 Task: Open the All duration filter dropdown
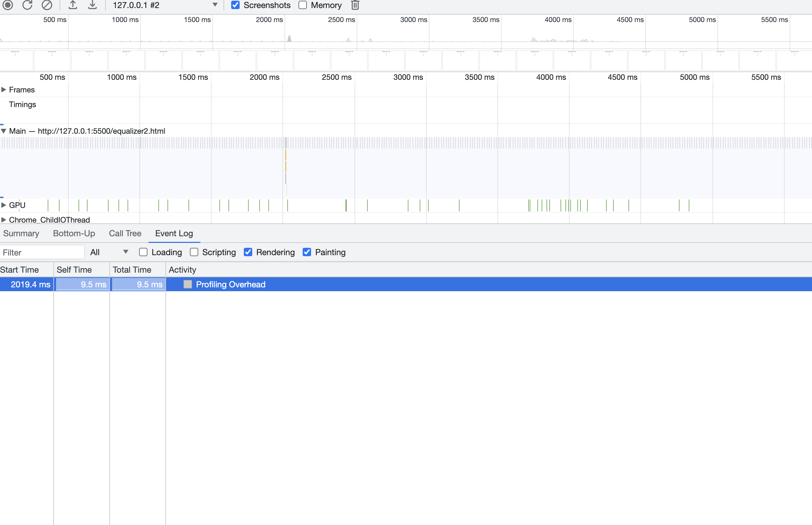coord(109,252)
